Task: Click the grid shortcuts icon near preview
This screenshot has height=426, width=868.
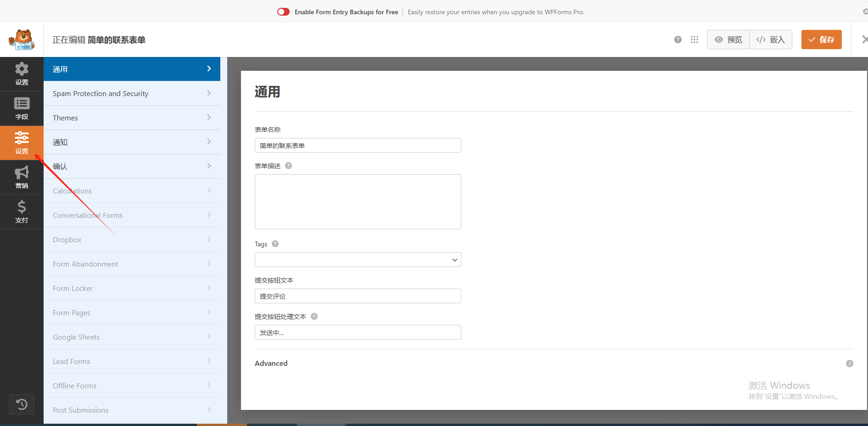Action: point(694,40)
